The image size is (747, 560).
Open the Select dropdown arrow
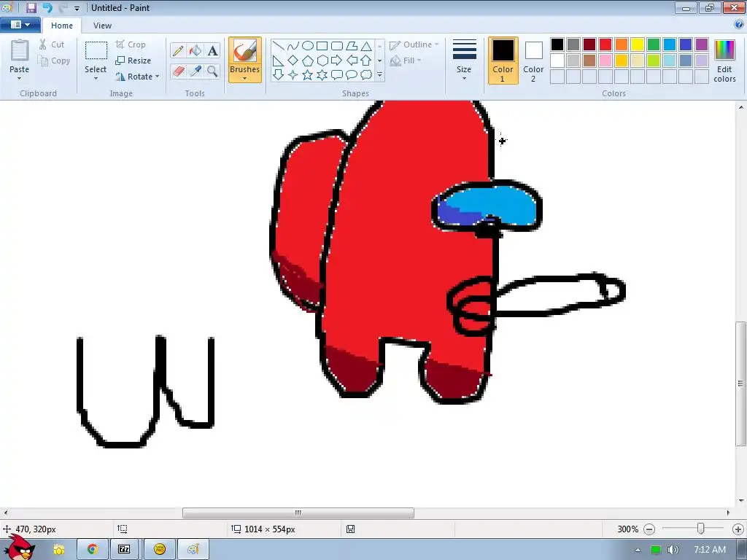96,78
